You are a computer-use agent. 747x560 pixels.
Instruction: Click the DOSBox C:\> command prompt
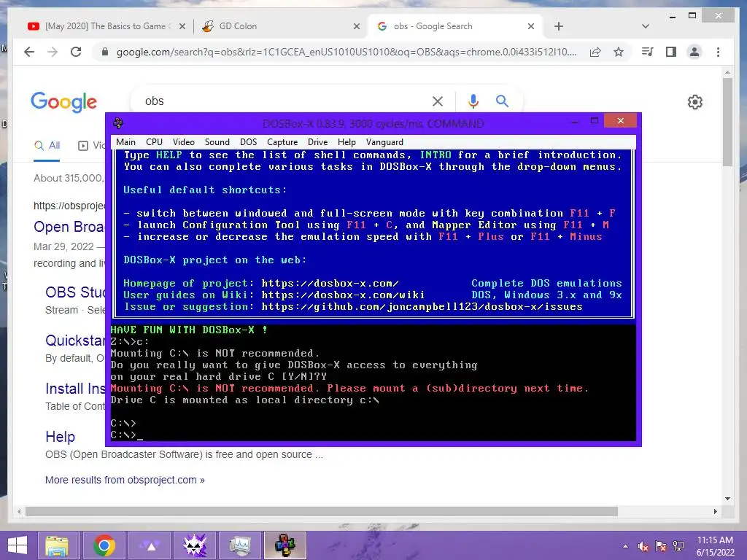tap(126, 435)
